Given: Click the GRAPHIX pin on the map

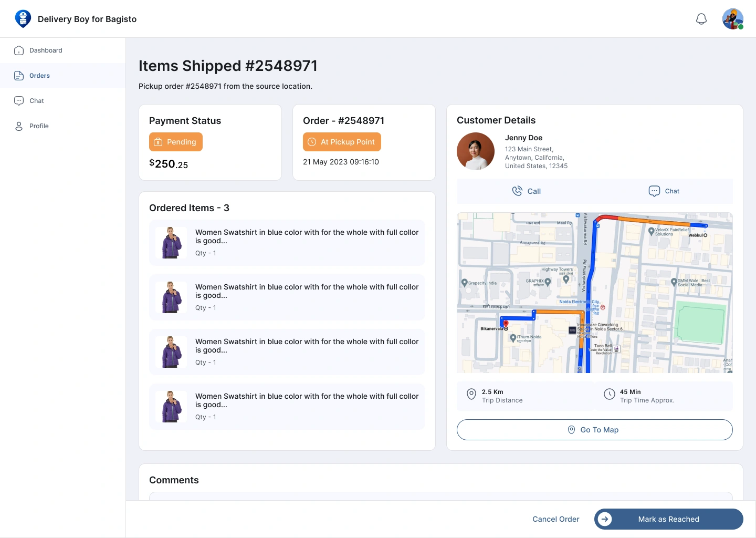Looking at the screenshot, I should 548,282.
